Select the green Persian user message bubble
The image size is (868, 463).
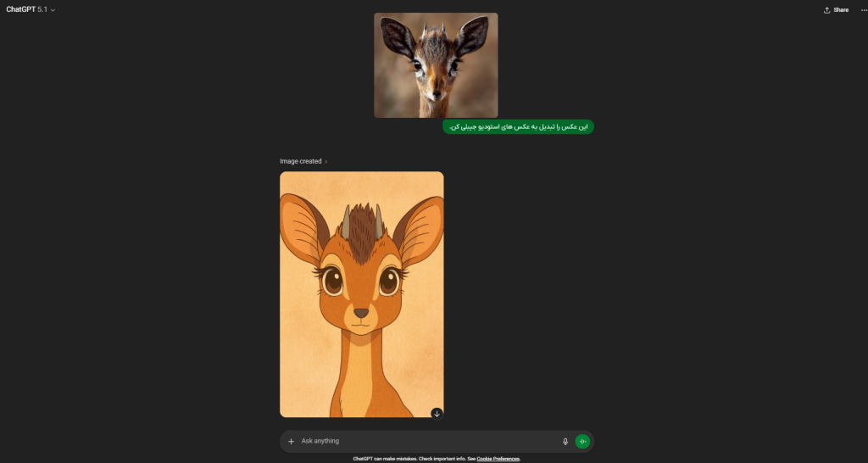click(518, 127)
